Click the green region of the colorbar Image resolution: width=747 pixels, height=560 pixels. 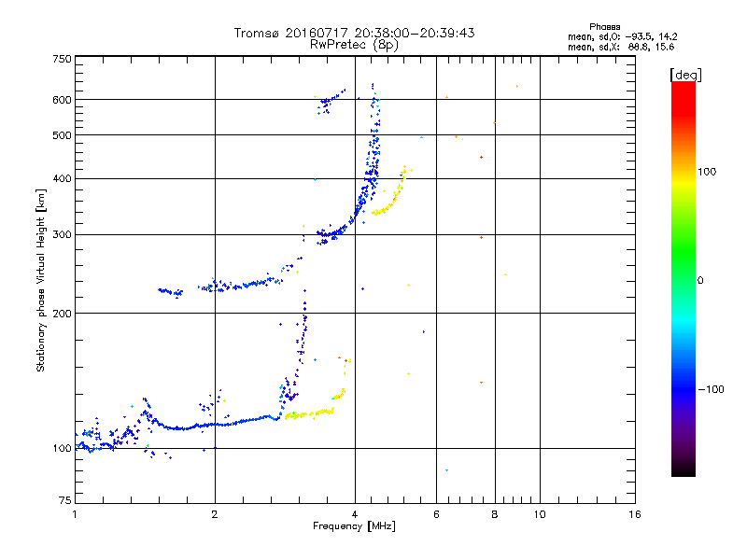tap(684, 247)
